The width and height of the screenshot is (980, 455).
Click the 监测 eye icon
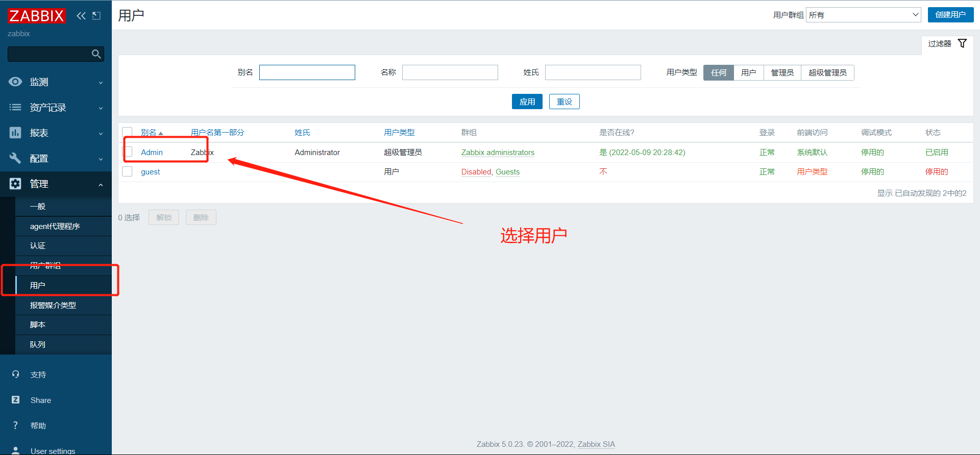pyautogui.click(x=15, y=82)
